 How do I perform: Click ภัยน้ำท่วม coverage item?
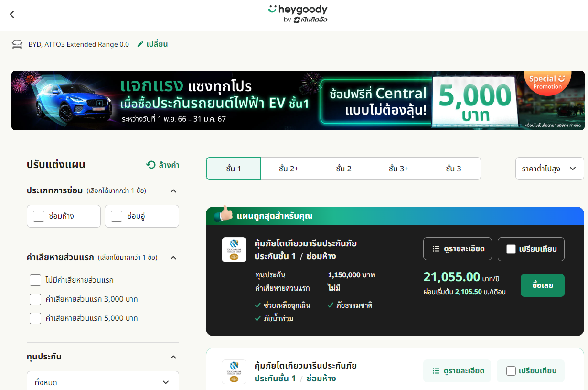278,318
